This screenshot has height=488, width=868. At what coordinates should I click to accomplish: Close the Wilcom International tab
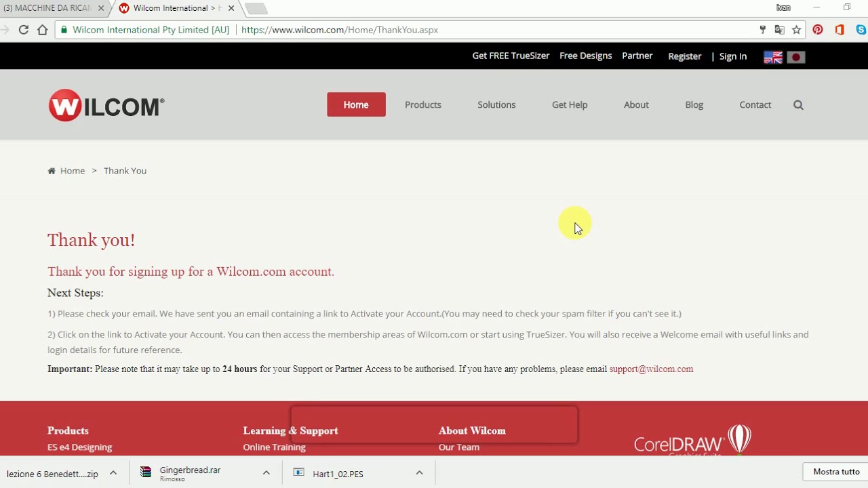click(x=231, y=8)
